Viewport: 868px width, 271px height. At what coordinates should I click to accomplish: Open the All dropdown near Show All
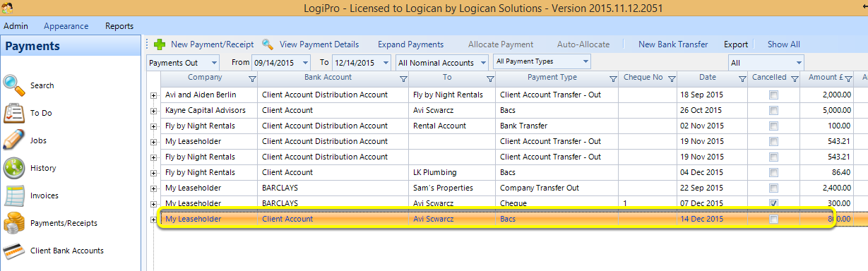click(x=798, y=63)
